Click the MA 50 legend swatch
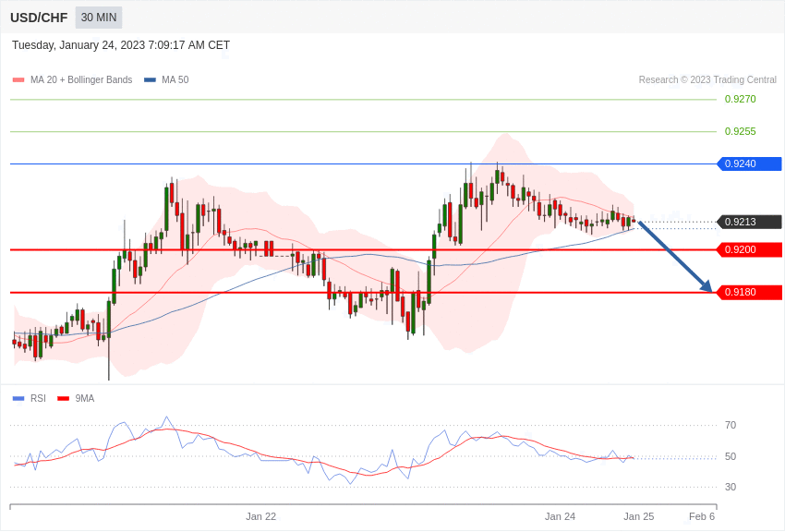 (x=150, y=79)
